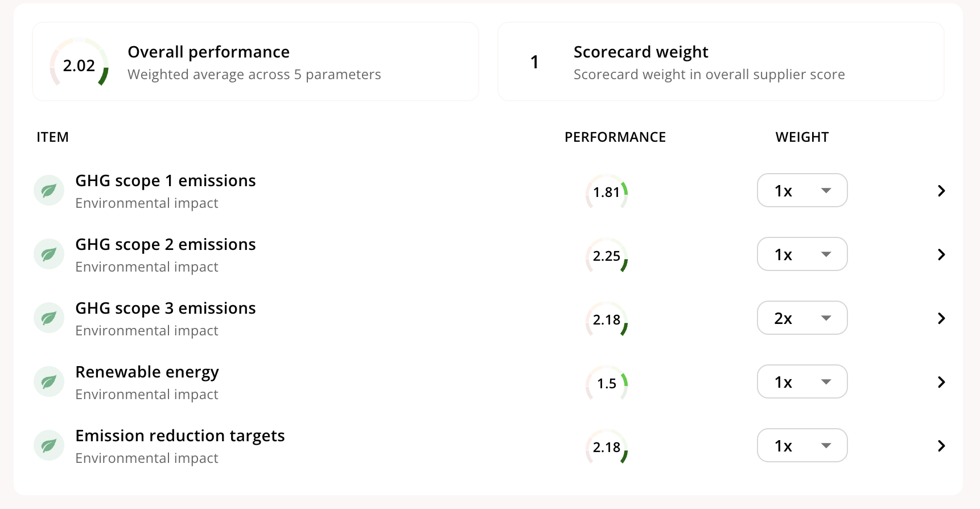Click the leaf icon for Renewable energy
Image resolution: width=980 pixels, height=509 pixels.
click(x=49, y=381)
